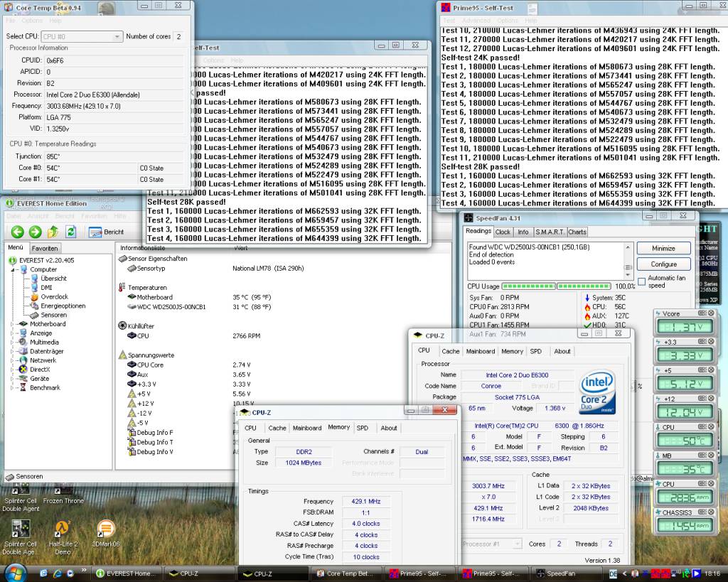Open SPD tab in front CPU-Z window
The height and width of the screenshot is (582, 728).
(362, 428)
